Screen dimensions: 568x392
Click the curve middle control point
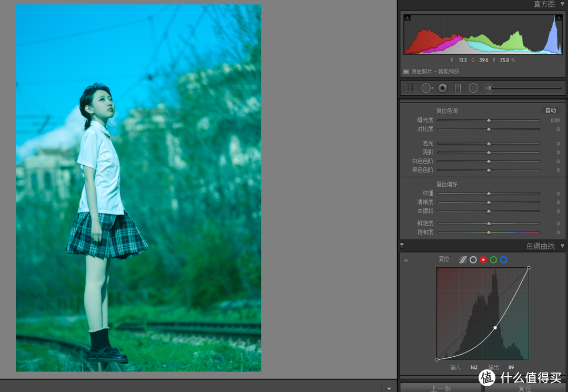(495, 327)
